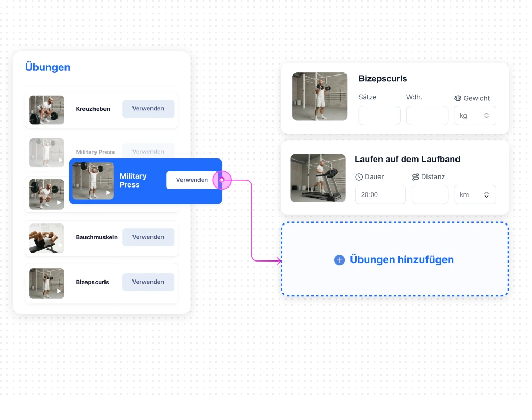Click the Wdh. label text

point(414,97)
